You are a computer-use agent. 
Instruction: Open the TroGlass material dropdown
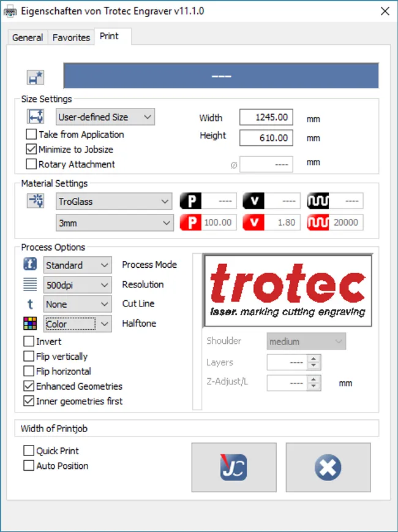click(x=115, y=201)
